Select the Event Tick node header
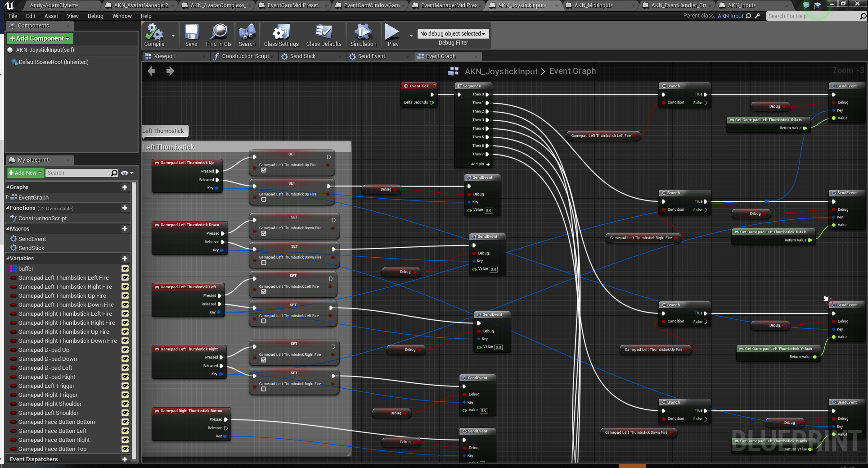This screenshot has height=468, width=868. (419, 86)
